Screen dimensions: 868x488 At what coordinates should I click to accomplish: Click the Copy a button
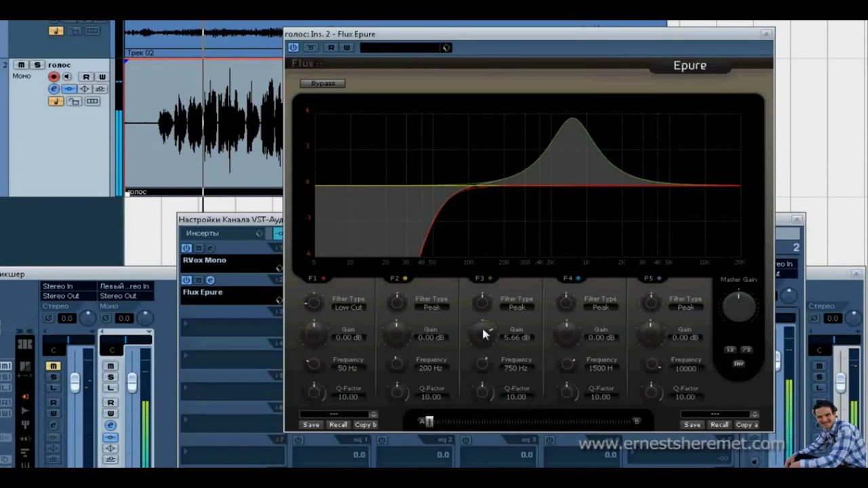747,425
